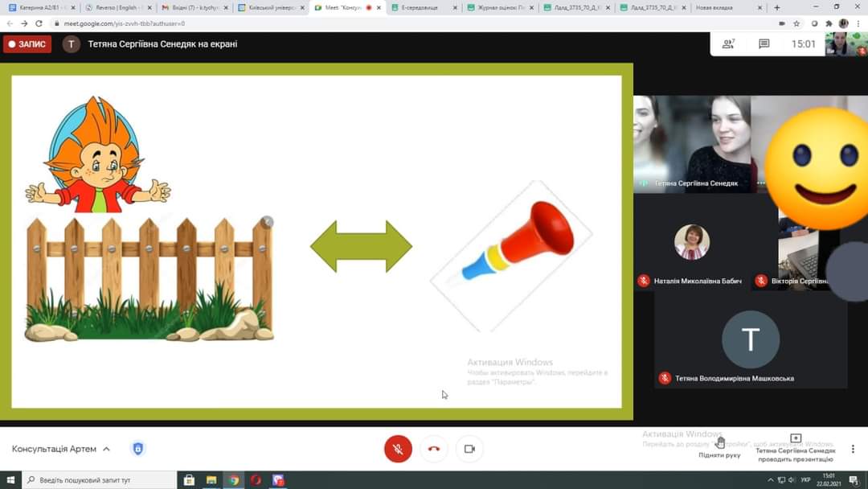868x489 pixels.
Task: Reload the Meet page
Action: click(39, 24)
